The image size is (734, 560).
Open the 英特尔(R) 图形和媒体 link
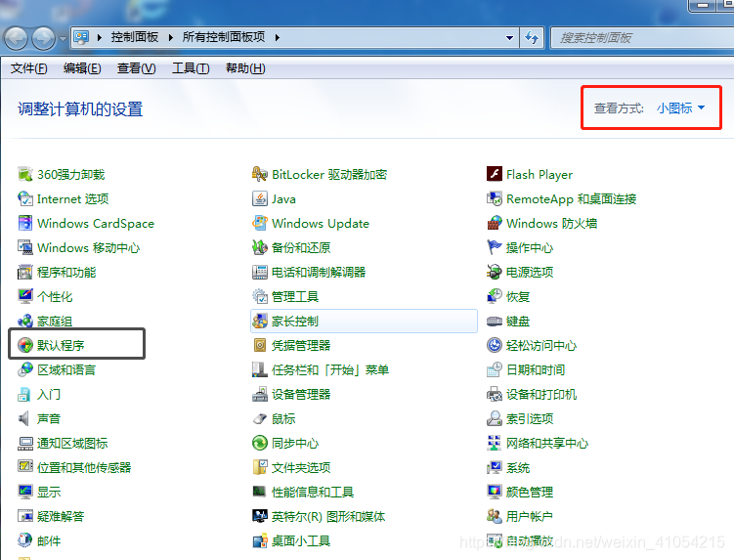(x=328, y=516)
